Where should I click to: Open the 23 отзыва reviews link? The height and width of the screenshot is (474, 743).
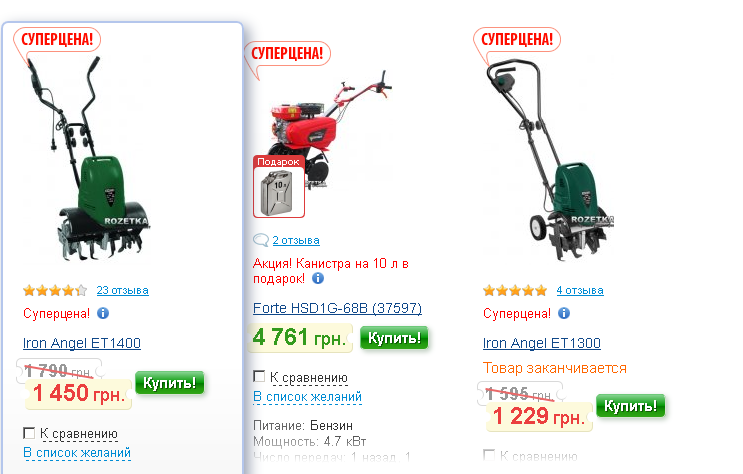tap(122, 290)
